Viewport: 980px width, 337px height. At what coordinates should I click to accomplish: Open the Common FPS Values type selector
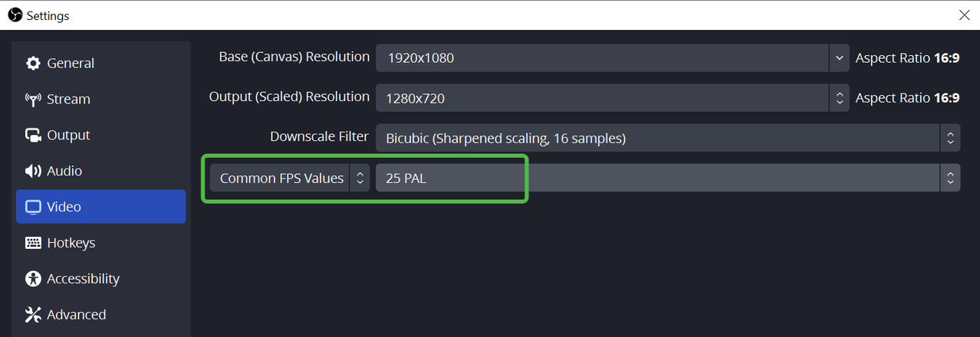[289, 178]
